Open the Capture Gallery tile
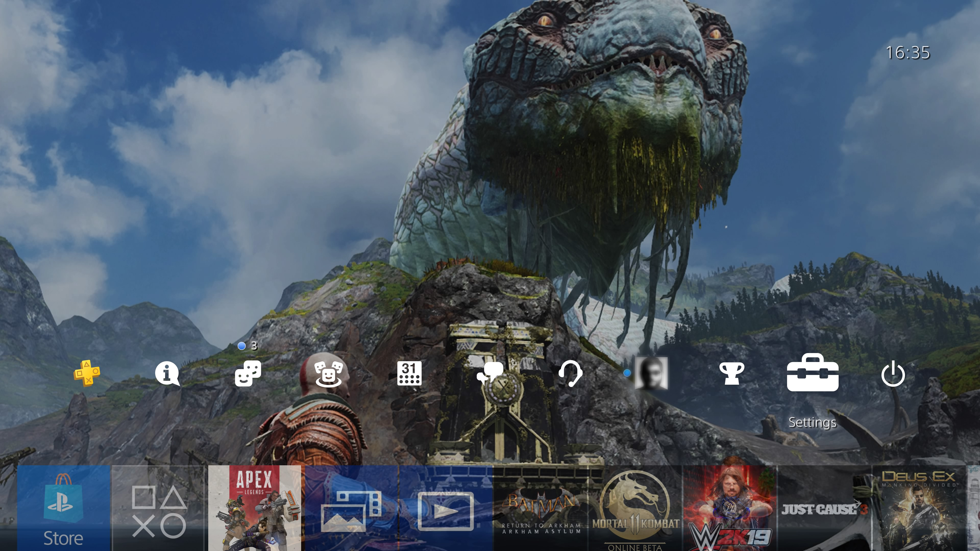 (x=351, y=508)
